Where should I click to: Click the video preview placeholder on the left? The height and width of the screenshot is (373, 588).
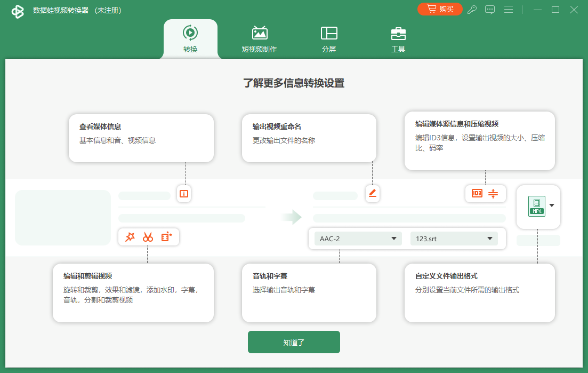pyautogui.click(x=62, y=218)
